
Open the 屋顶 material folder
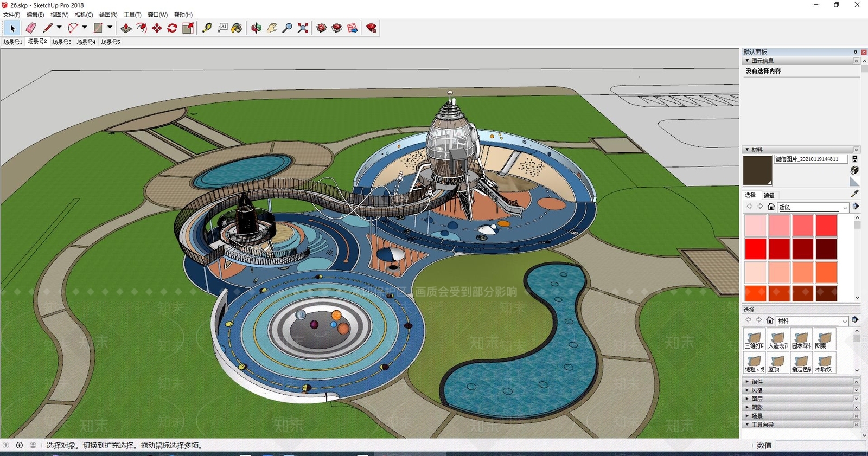point(777,362)
